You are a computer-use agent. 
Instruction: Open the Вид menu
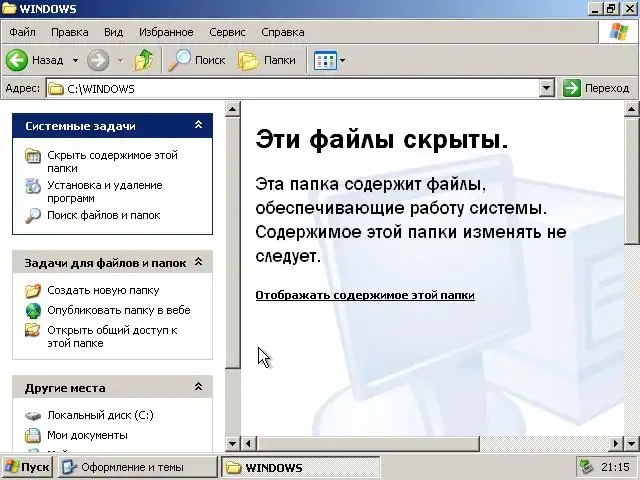point(113,32)
